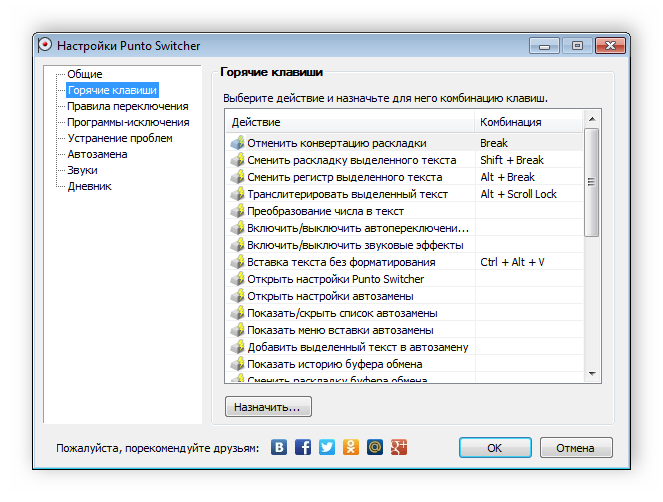Image resolution: width=663 pixels, height=502 pixels.
Task: Click icon beside Преобразование числа в текст
Action: (238, 211)
